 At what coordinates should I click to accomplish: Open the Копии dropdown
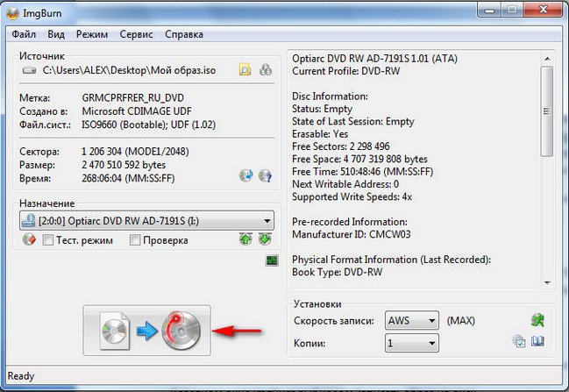412,343
